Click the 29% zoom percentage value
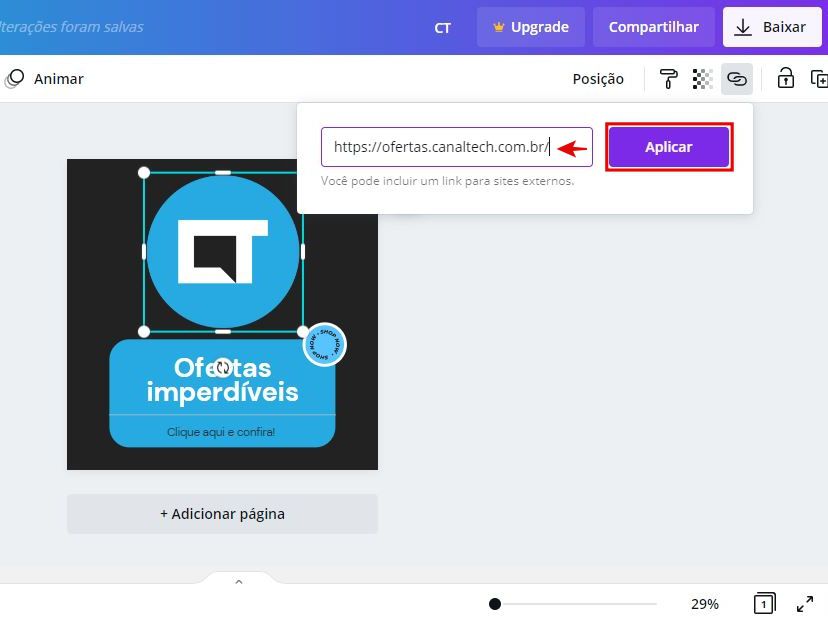Viewport: 828px width, 621px height. coord(704,604)
